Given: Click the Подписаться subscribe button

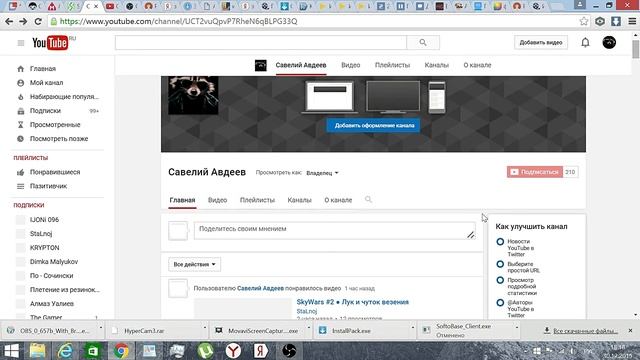Looking at the screenshot, I should point(535,172).
